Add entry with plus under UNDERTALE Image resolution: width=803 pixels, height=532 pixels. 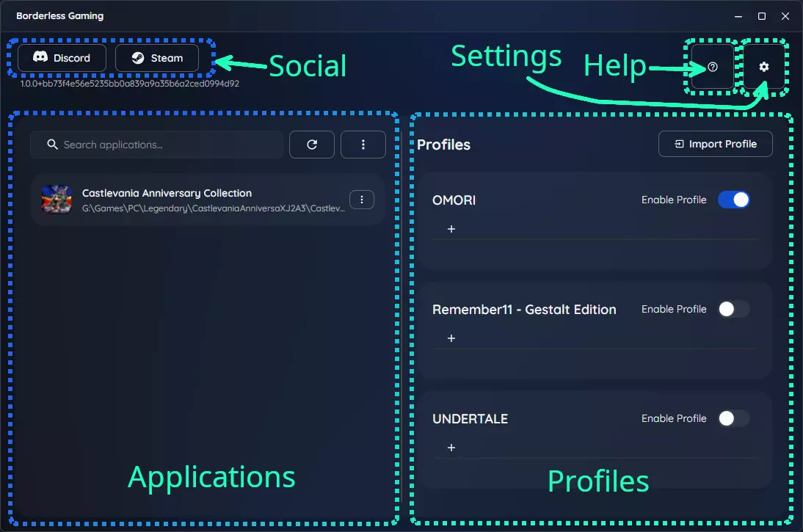point(451,448)
